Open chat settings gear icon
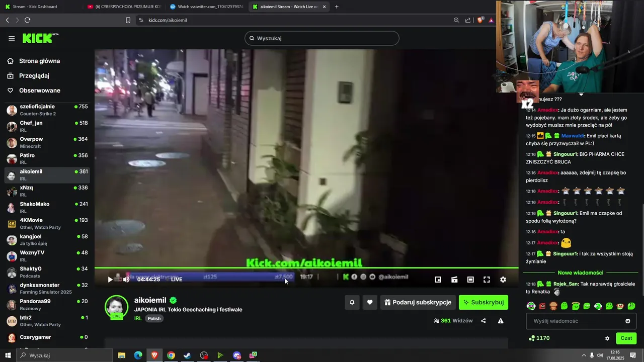Screen dimensions: 644x362 [x=607, y=338]
